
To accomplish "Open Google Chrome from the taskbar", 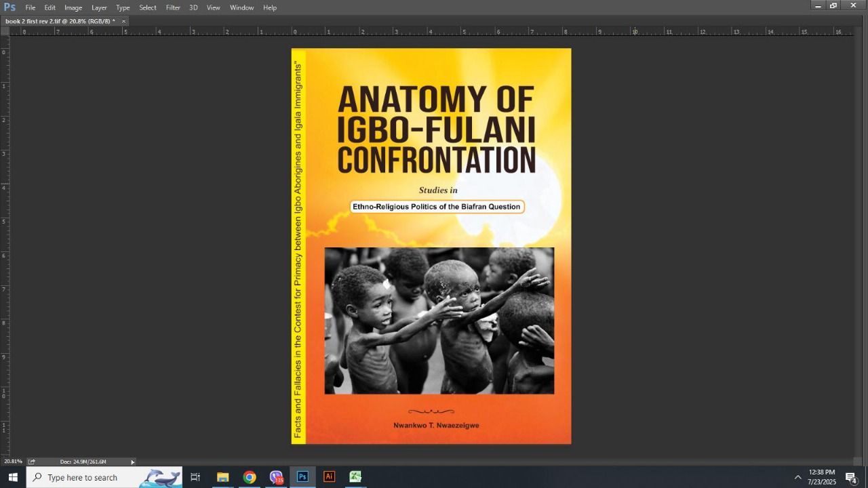I will click(250, 477).
